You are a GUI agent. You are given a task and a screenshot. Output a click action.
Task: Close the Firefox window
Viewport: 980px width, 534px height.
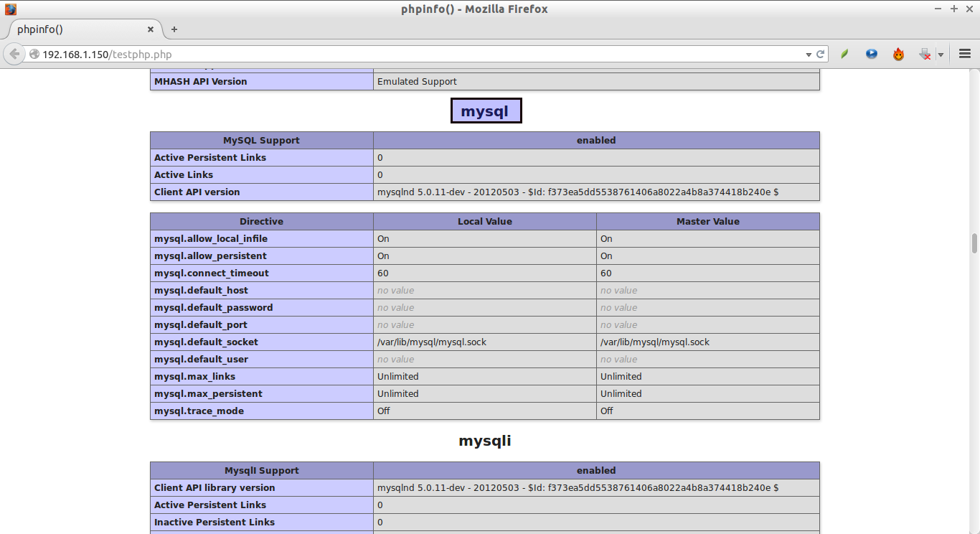970,9
